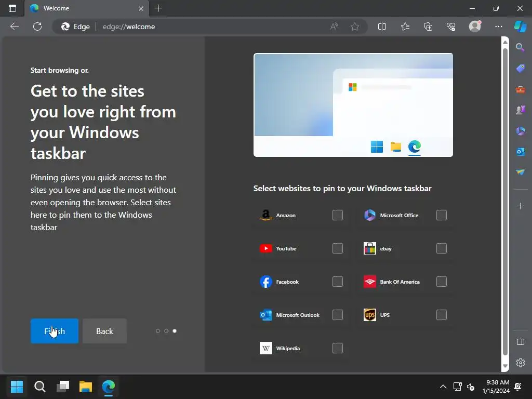Open the clock showing 9:38 AM
This screenshot has width=532, height=399.
pos(496,387)
